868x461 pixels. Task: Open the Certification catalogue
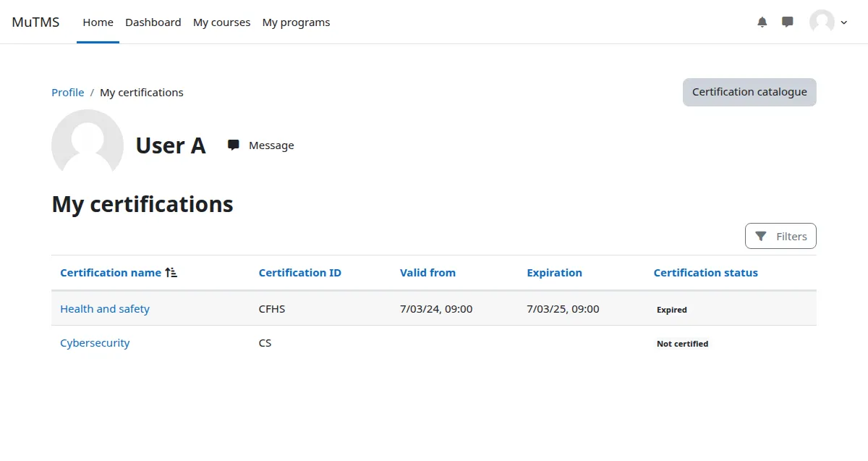point(749,92)
